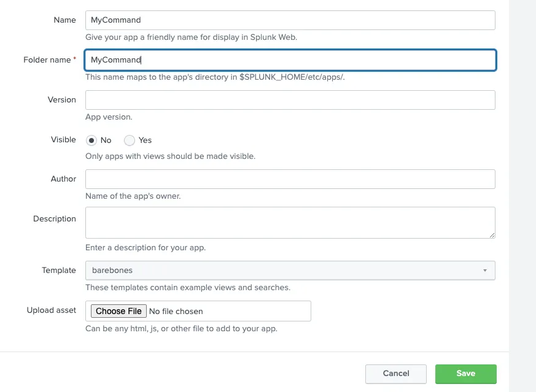
Task: Expand the barebones Template selector
Action: pyautogui.click(x=290, y=270)
